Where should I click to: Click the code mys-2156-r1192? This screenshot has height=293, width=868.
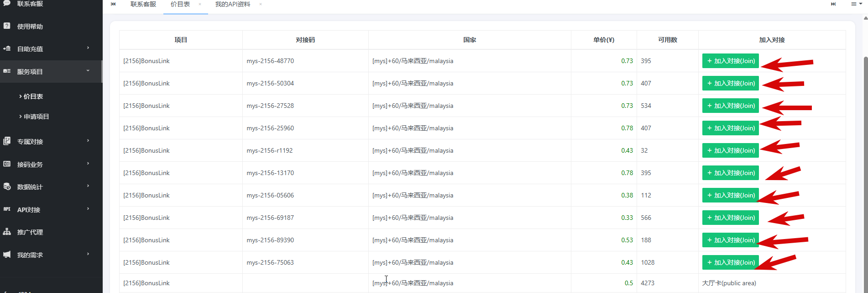coord(270,150)
